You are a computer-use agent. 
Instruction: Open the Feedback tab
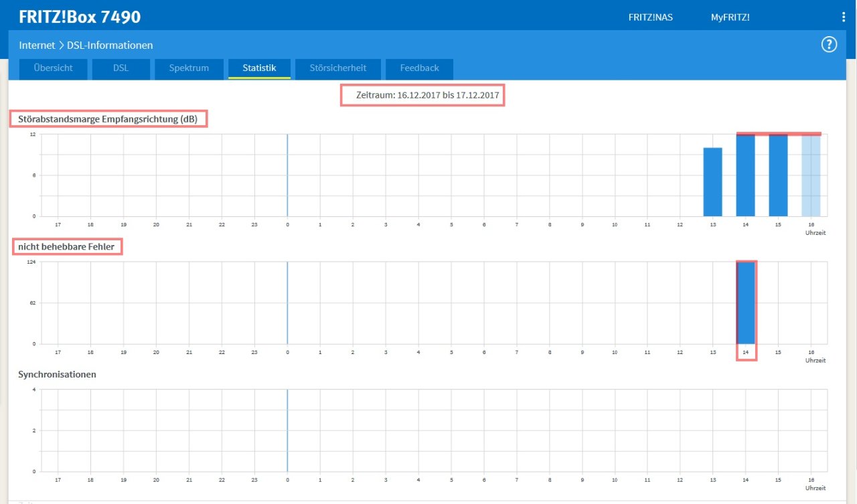click(419, 68)
